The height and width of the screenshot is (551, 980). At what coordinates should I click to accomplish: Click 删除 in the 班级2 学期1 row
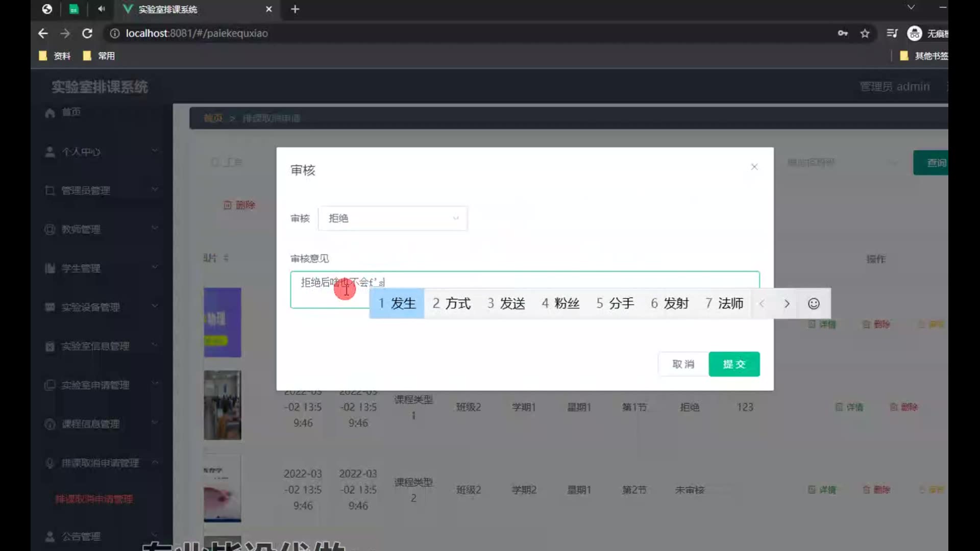[904, 407]
